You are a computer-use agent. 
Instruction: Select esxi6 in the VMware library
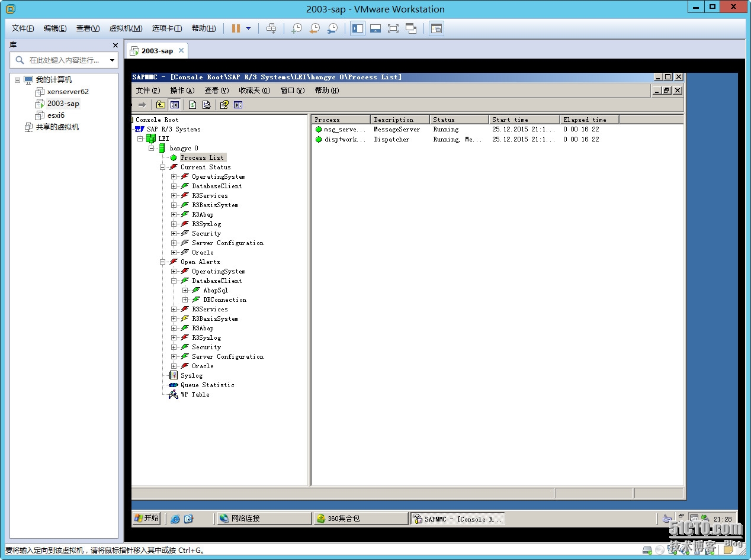(x=56, y=115)
